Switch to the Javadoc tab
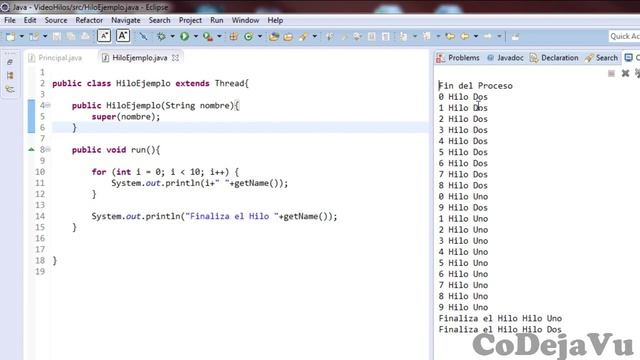 point(505,58)
